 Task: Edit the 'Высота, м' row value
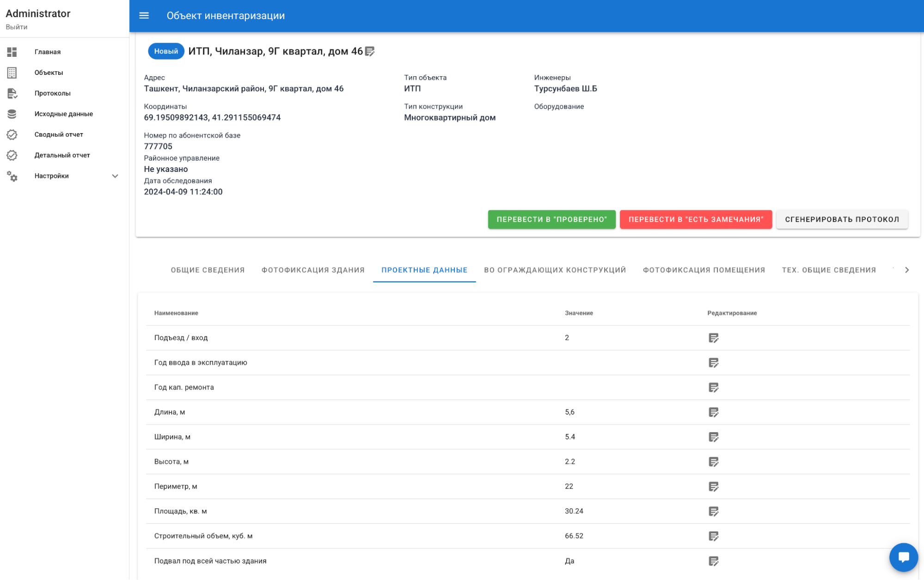point(713,462)
